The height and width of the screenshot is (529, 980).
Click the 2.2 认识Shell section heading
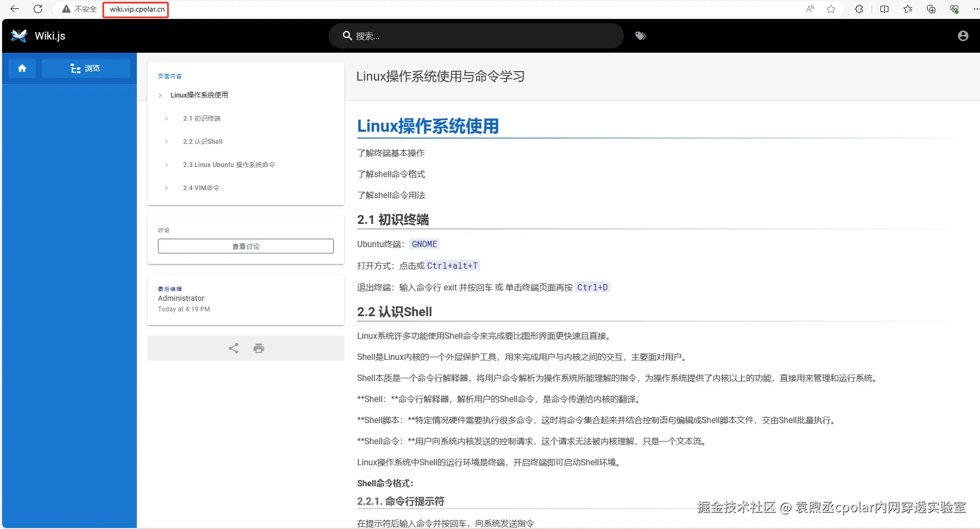pos(394,312)
